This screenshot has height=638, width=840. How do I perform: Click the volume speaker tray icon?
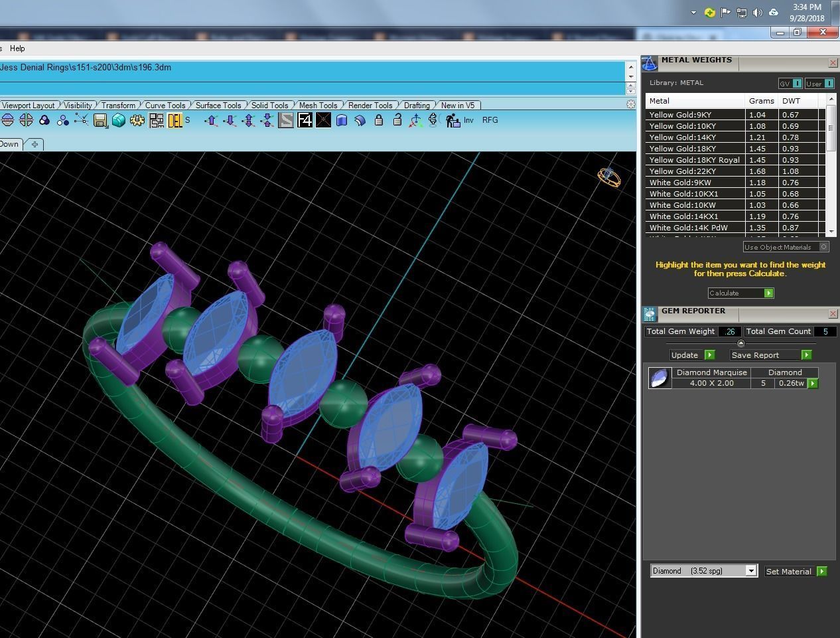(x=758, y=13)
